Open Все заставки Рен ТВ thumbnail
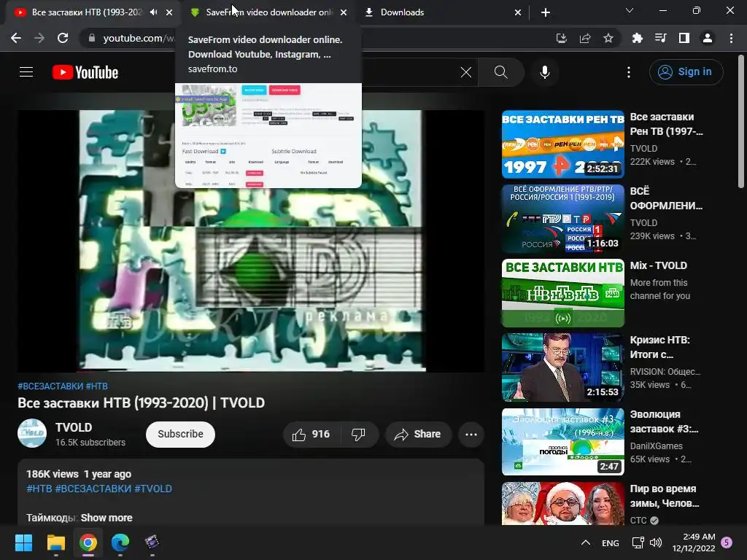This screenshot has width=747, height=560. click(x=562, y=144)
